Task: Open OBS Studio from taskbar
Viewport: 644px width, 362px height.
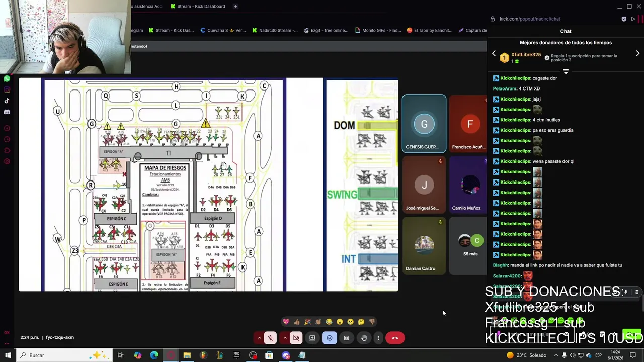Action: 253,355
